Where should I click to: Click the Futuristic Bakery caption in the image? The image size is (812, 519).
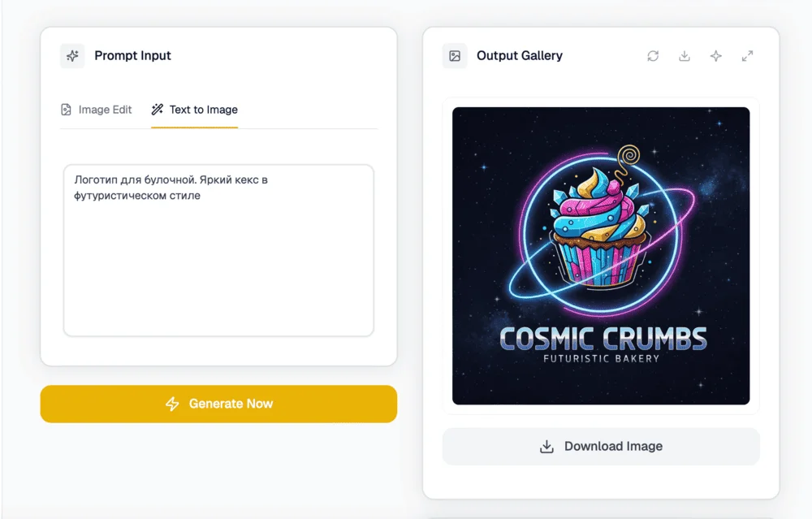[x=602, y=358]
